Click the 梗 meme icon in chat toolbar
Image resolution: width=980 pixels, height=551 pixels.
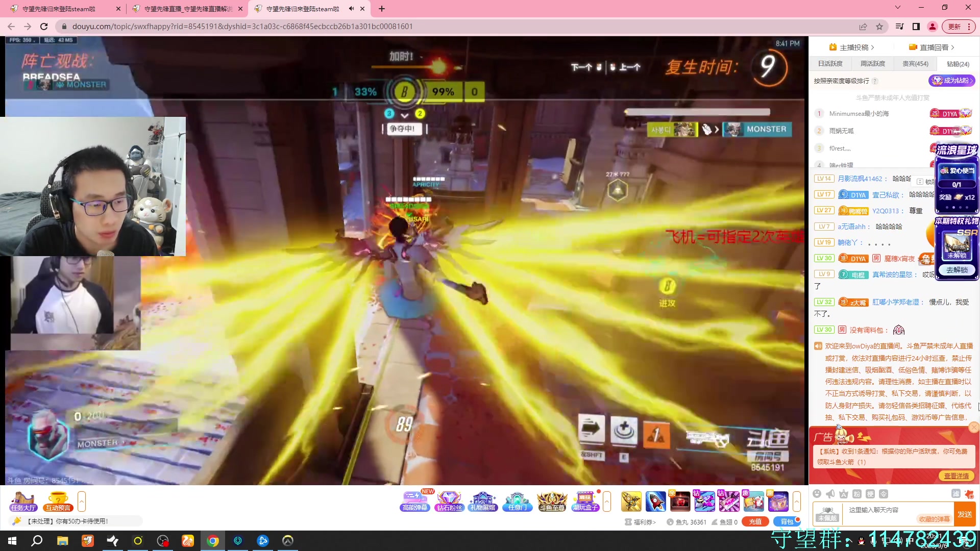coord(870,494)
